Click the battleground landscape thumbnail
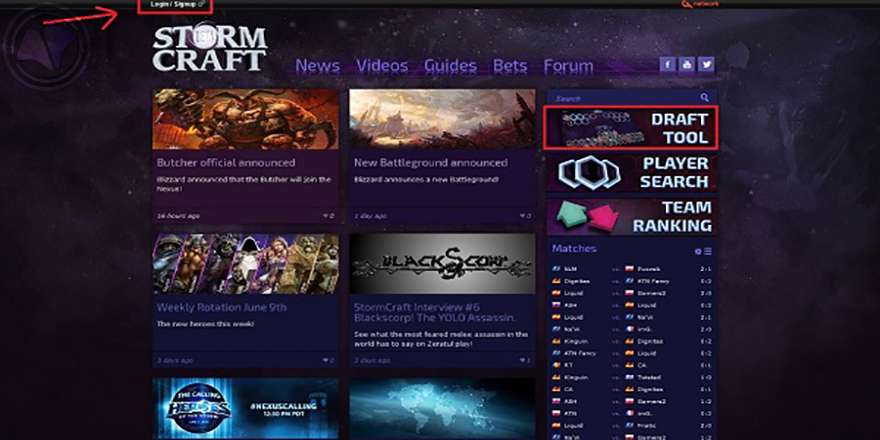 pyautogui.click(x=442, y=119)
